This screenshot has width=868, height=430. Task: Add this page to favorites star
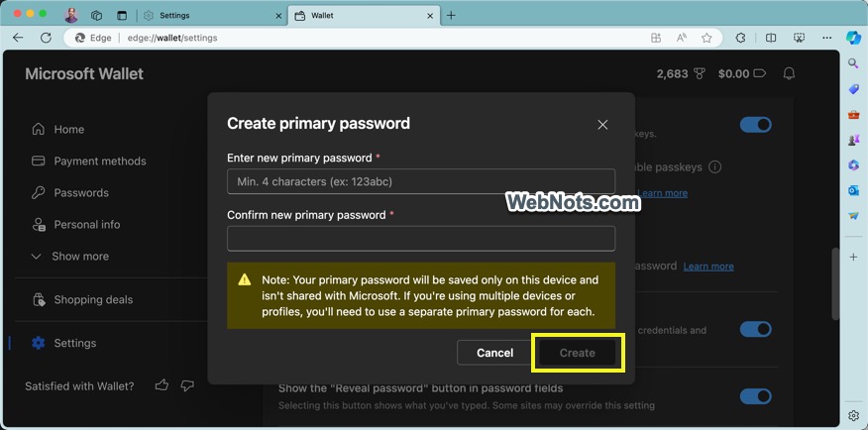coord(706,38)
